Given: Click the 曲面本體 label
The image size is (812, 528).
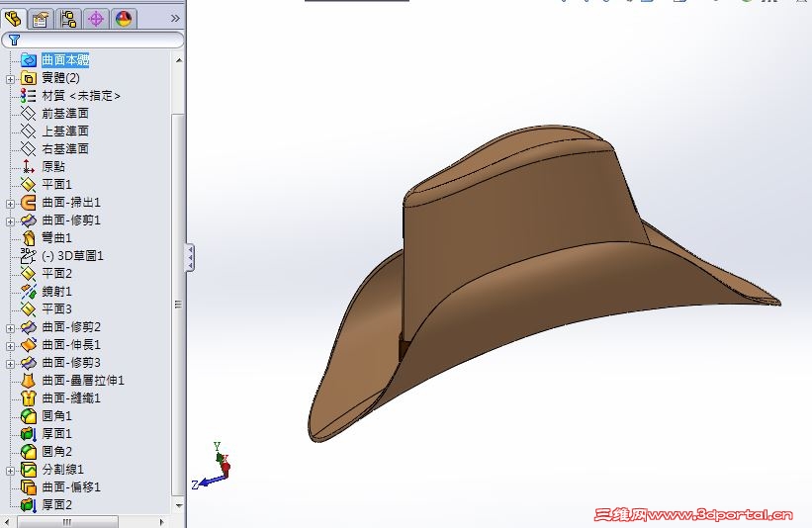Looking at the screenshot, I should click(65, 60).
